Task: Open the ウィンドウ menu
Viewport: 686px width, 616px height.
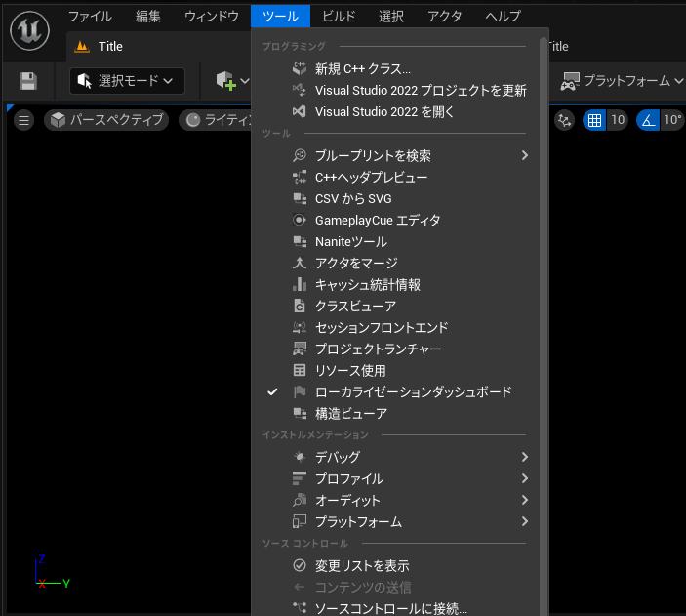Action: click(212, 17)
